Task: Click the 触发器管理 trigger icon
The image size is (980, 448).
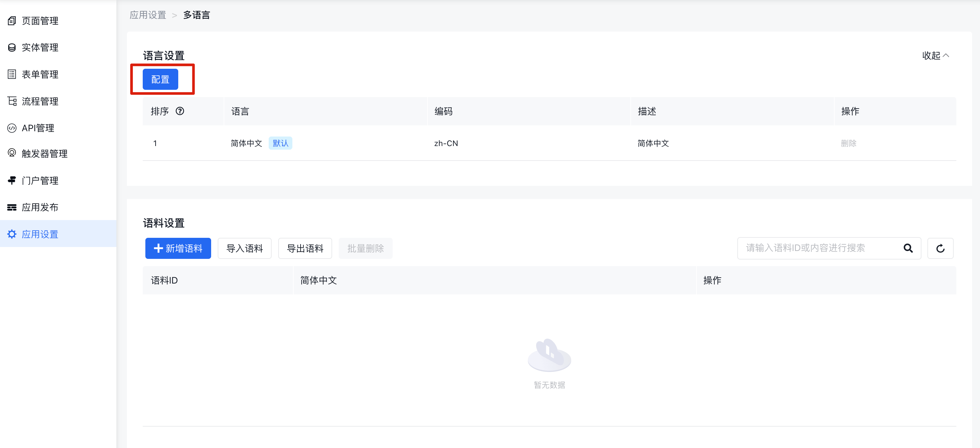Action: [x=12, y=153]
